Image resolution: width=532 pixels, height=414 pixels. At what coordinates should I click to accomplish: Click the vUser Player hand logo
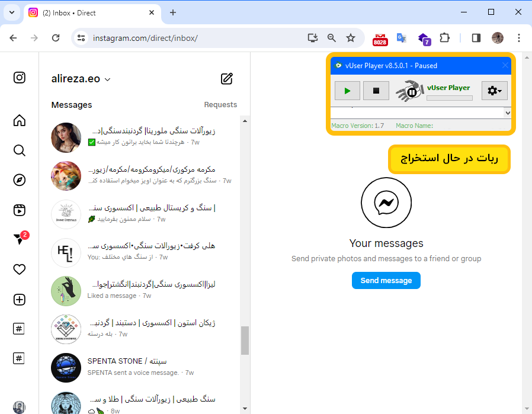410,91
